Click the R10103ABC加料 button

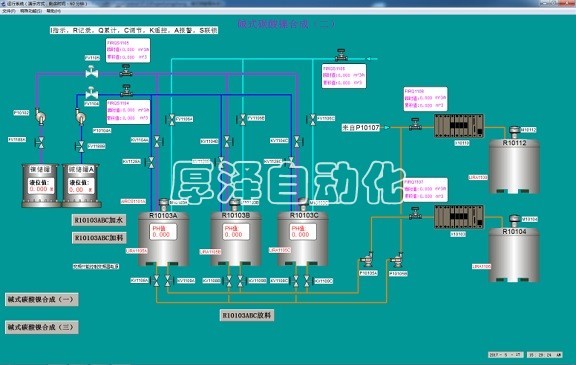[x=99, y=238]
